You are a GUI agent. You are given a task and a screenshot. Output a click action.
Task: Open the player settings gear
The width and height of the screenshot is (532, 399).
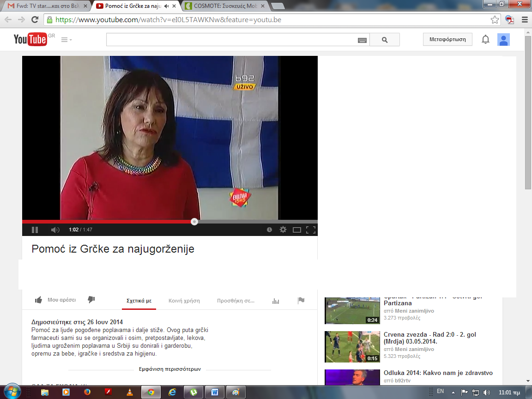click(283, 230)
